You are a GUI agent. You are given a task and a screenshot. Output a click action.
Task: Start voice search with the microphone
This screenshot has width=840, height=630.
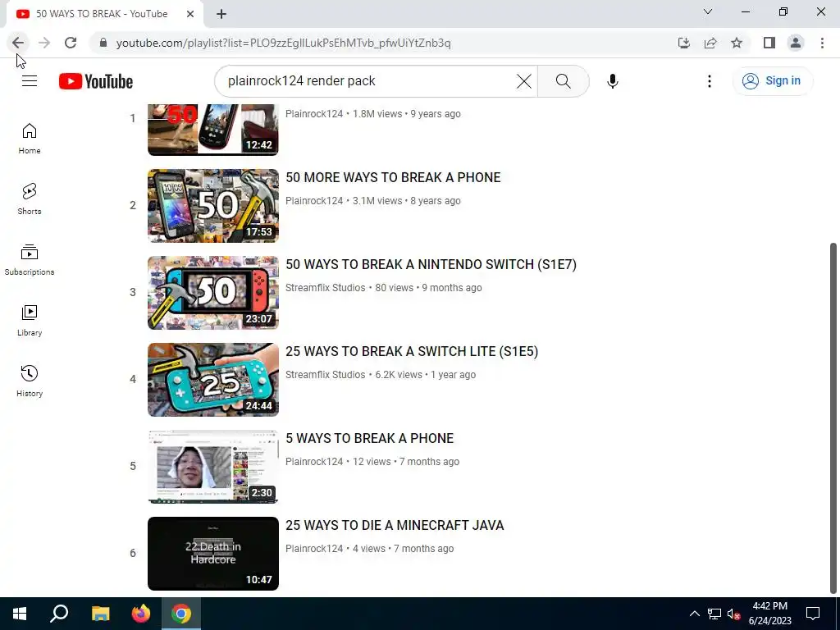pos(612,81)
